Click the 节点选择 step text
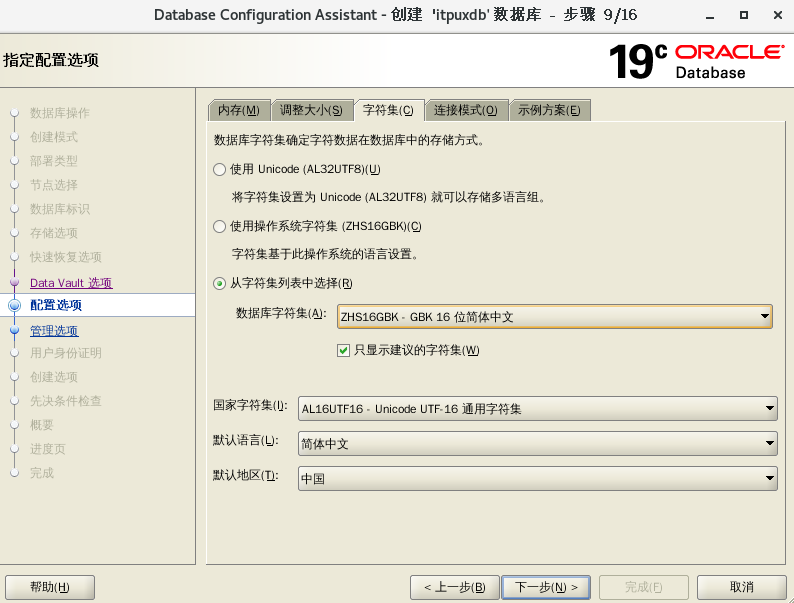The width and height of the screenshot is (794, 603). (54, 185)
